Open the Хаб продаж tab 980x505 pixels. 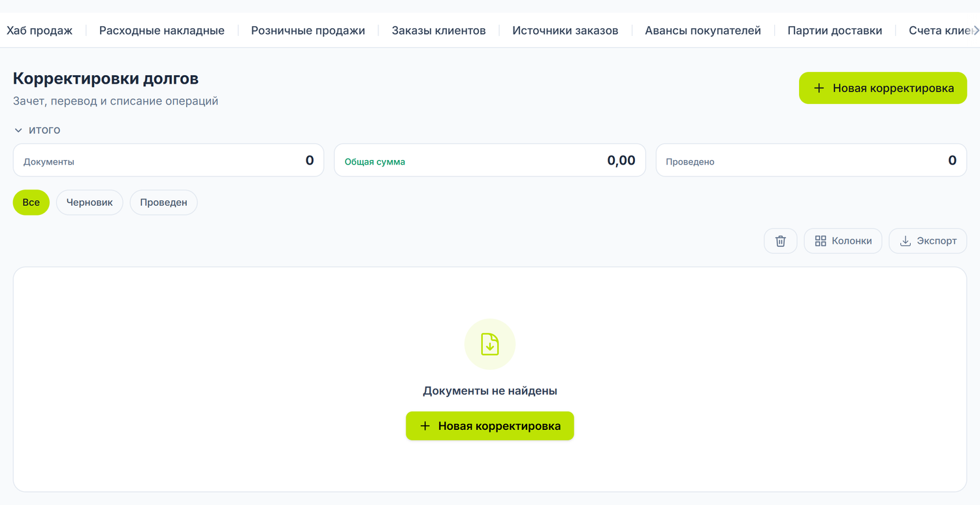click(40, 31)
